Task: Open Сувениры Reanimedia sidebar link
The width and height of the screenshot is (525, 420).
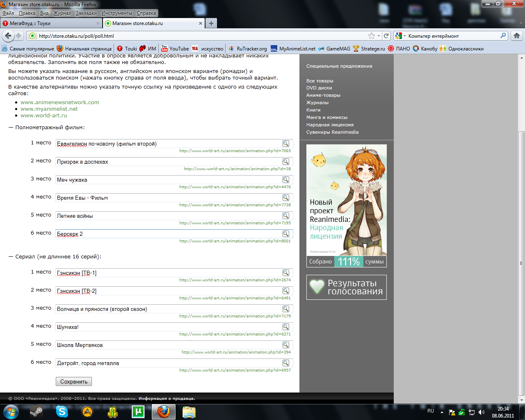Action: 332,132
